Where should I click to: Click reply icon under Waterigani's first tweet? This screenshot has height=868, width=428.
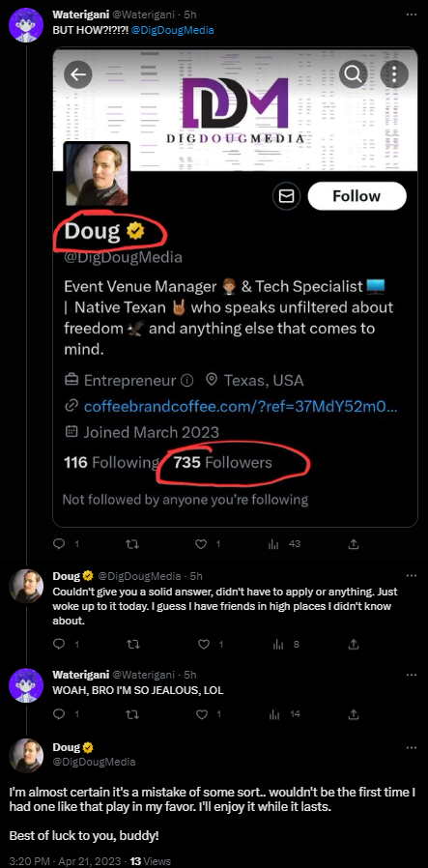(x=59, y=544)
